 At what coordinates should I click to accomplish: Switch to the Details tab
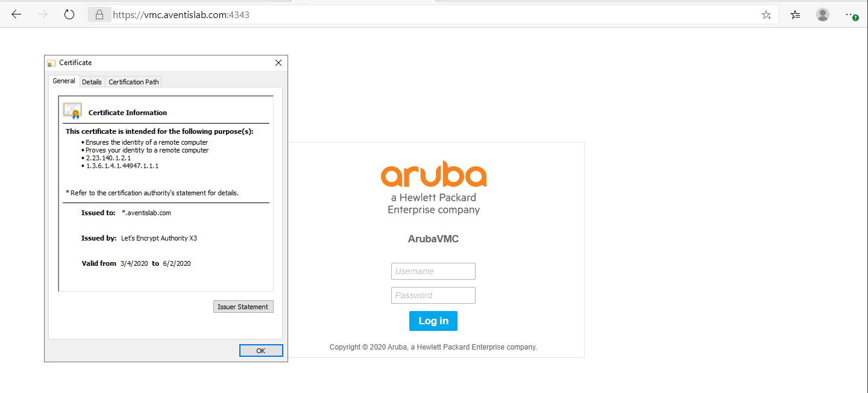tap(92, 81)
